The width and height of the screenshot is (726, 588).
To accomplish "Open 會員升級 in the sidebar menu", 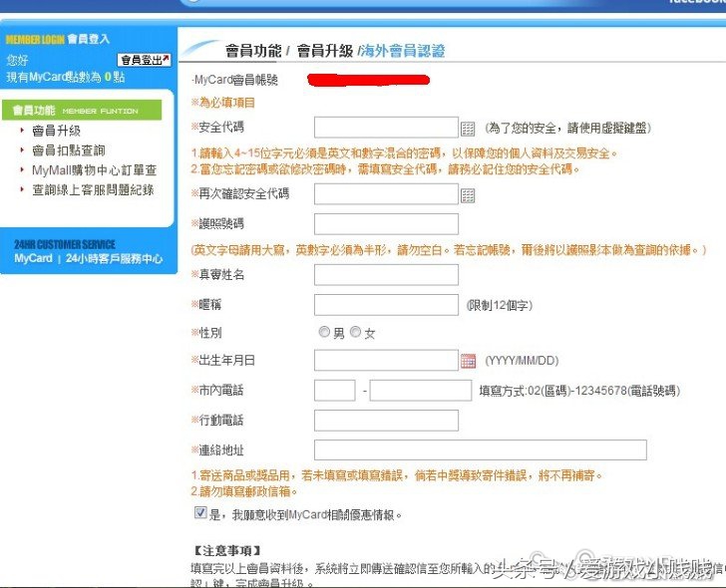I will tap(57, 131).
